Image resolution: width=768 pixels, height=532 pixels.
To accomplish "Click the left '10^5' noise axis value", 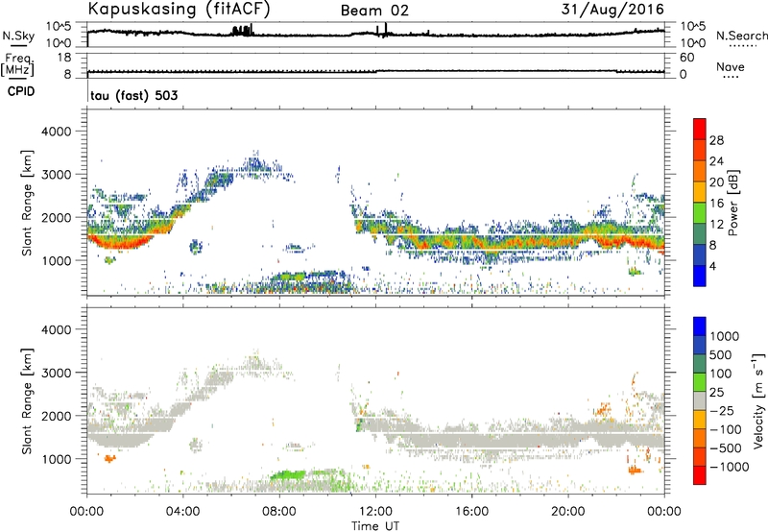I will [x=59, y=26].
